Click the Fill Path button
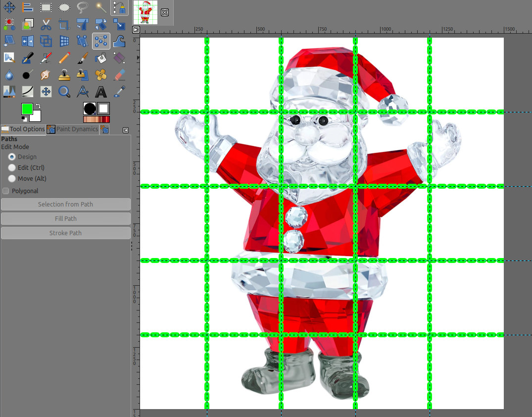Screen dimensions: 532x417 (65, 219)
